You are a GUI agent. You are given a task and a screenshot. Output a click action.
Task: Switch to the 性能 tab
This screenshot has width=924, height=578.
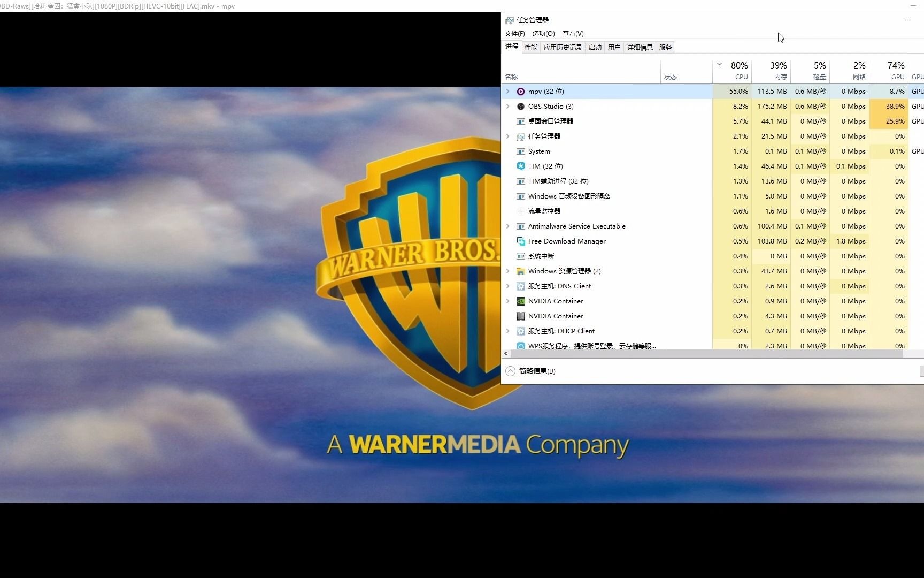[x=531, y=48]
